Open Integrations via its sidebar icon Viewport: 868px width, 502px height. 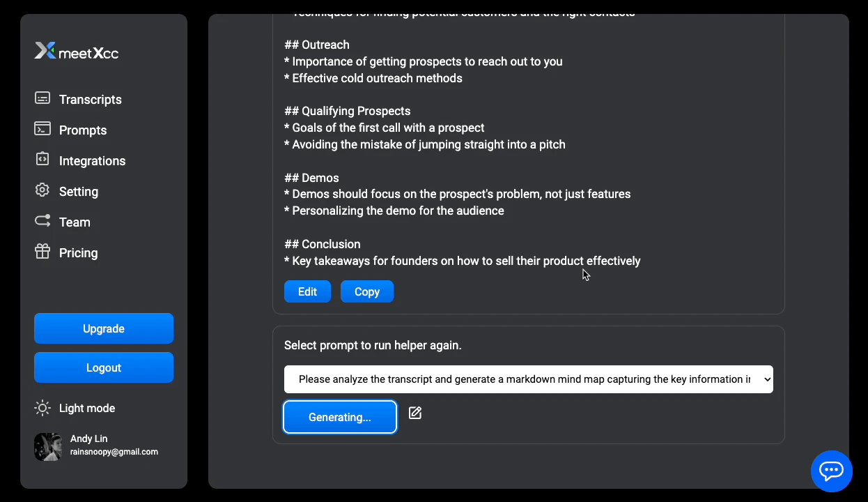42,160
